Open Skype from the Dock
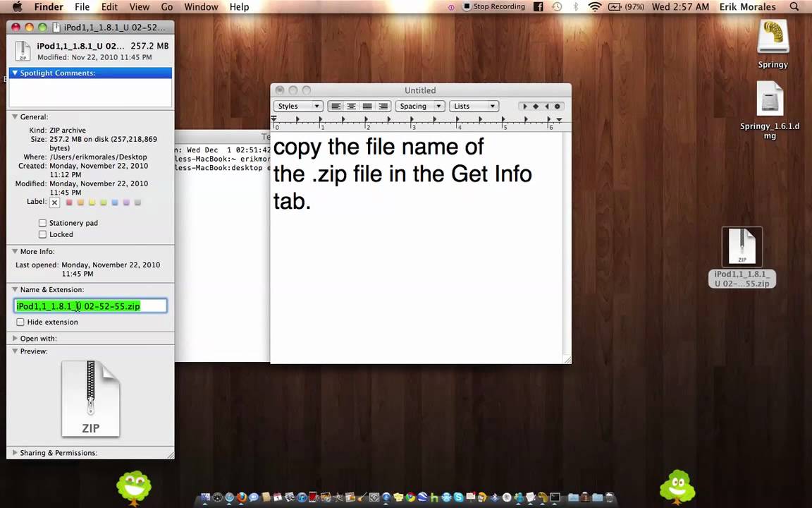Screen dimensions: 812x508 tap(458, 497)
